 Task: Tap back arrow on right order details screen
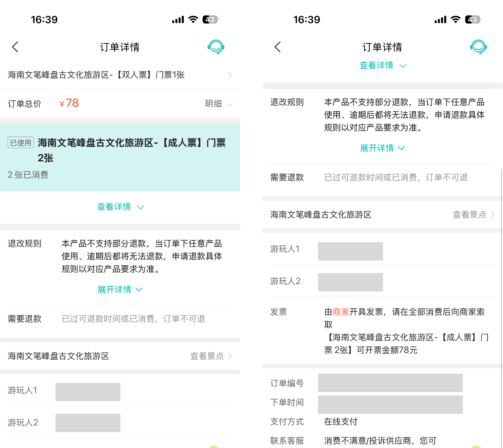tap(278, 47)
